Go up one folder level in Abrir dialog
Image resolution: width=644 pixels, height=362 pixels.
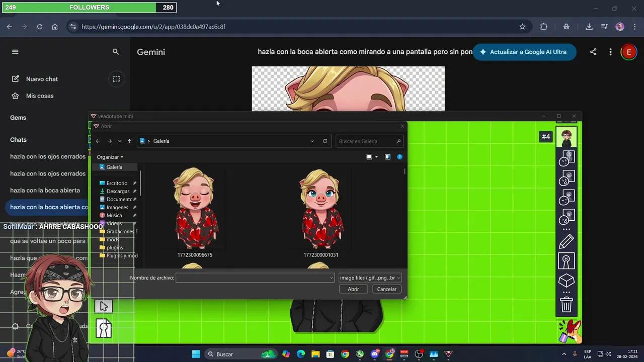coord(129,141)
